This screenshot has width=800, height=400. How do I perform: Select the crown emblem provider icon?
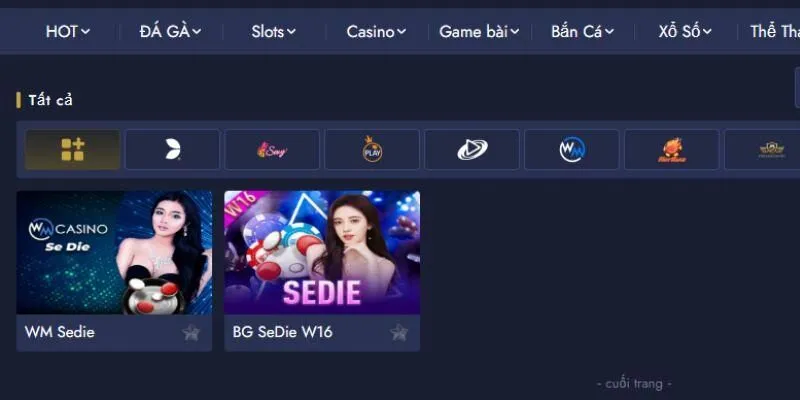tap(771, 149)
